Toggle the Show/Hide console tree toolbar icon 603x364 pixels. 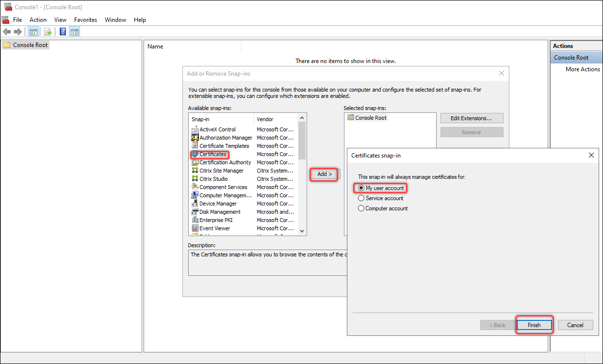click(33, 32)
